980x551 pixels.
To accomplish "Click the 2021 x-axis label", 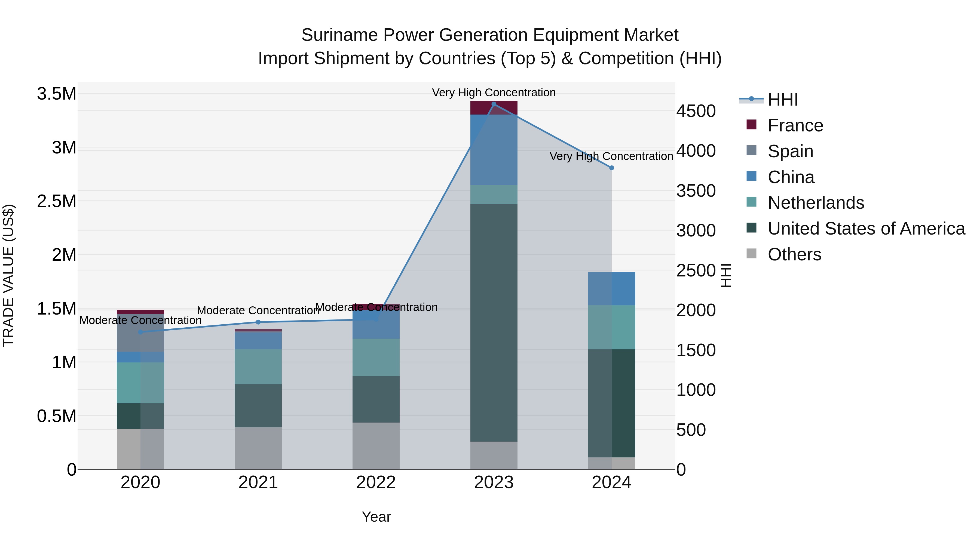I will pyautogui.click(x=258, y=482).
